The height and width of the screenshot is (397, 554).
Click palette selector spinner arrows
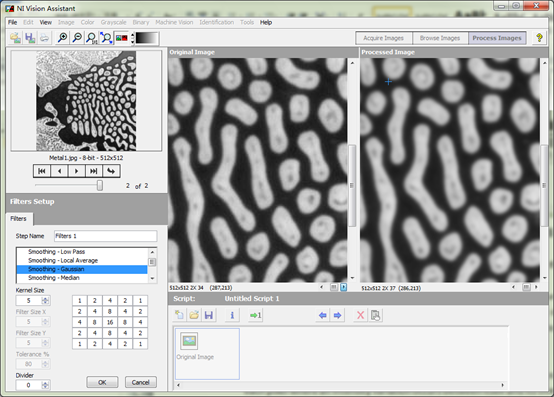(133, 38)
